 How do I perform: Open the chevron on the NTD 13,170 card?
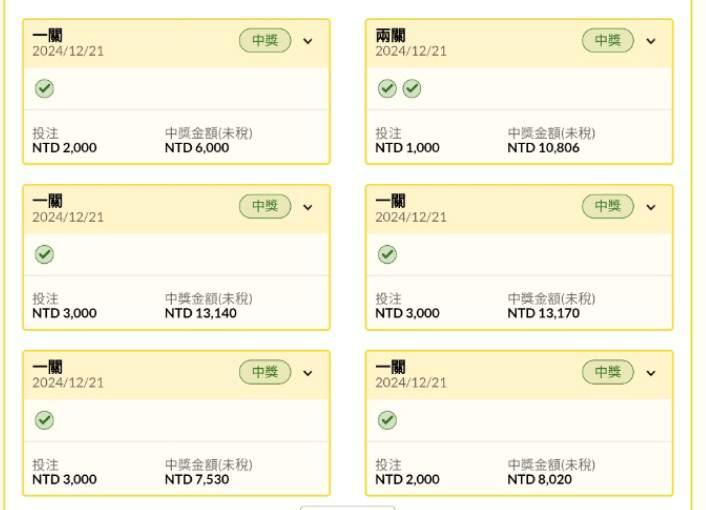(x=651, y=207)
